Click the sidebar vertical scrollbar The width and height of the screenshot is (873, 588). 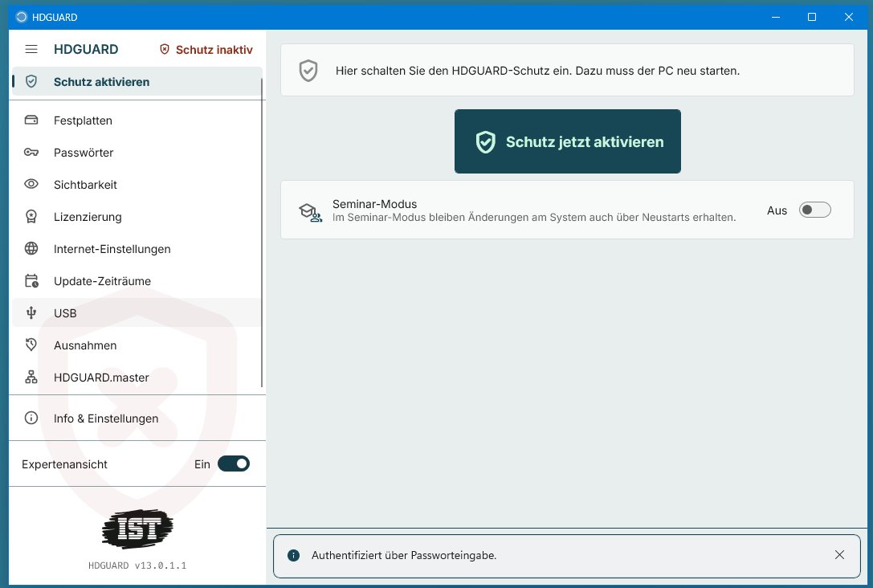(x=262, y=232)
